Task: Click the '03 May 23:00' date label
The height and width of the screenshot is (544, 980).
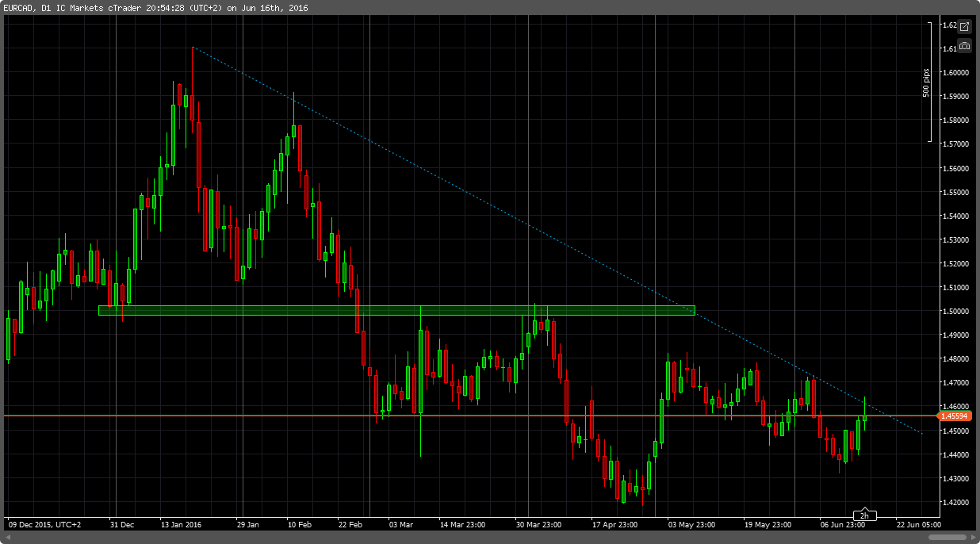Action: (x=691, y=524)
